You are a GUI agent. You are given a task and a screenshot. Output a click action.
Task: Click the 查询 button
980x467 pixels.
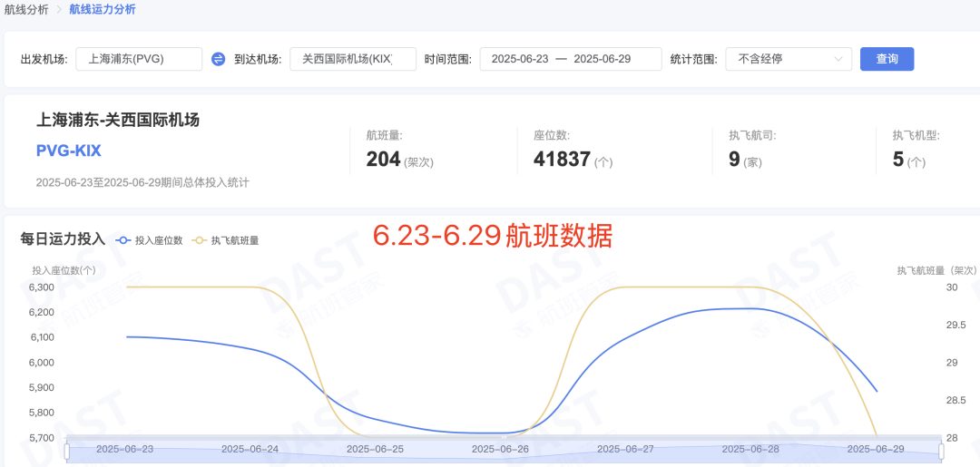click(887, 59)
